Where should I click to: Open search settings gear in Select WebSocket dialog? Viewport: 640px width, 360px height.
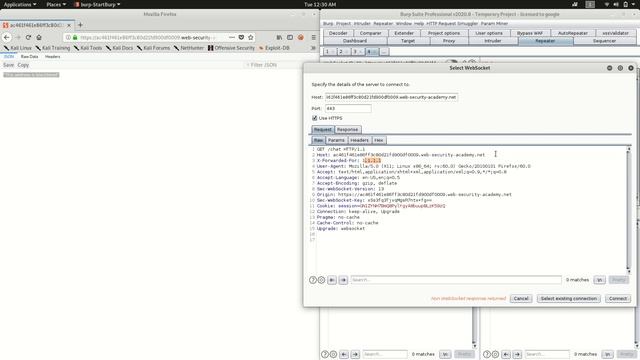click(x=321, y=280)
